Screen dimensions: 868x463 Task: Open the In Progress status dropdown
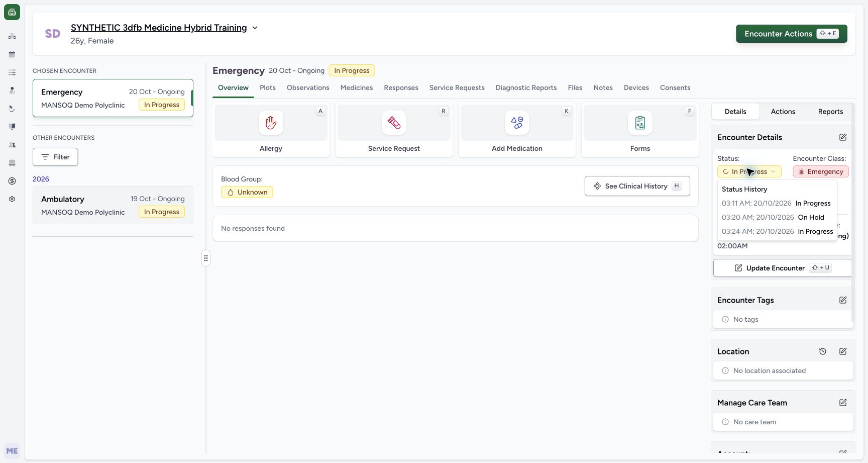749,171
